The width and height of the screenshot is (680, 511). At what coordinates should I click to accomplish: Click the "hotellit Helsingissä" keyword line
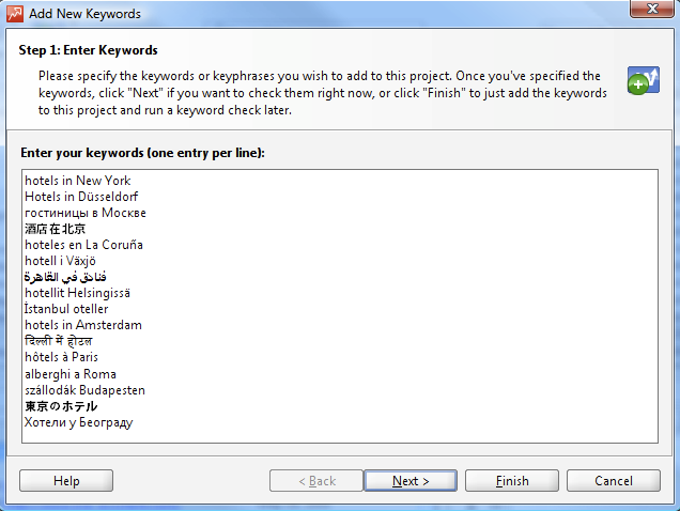(78, 293)
